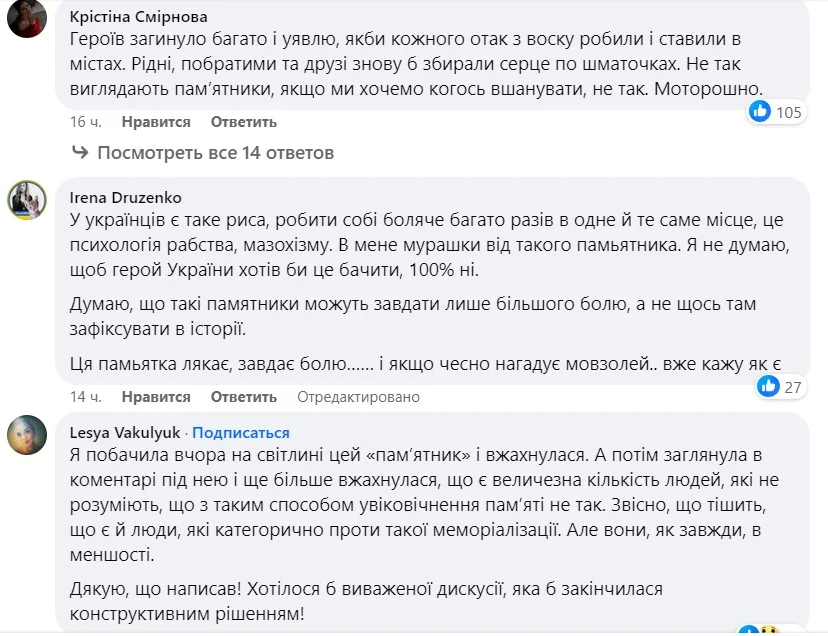Open the 16 ч. comment timestamp
The width and height of the screenshot is (828, 636).
tap(86, 122)
